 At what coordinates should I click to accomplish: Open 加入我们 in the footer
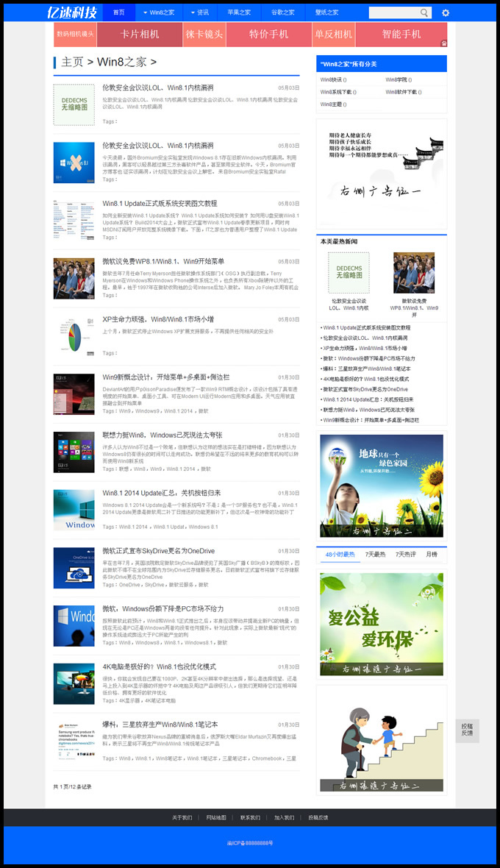click(x=285, y=818)
